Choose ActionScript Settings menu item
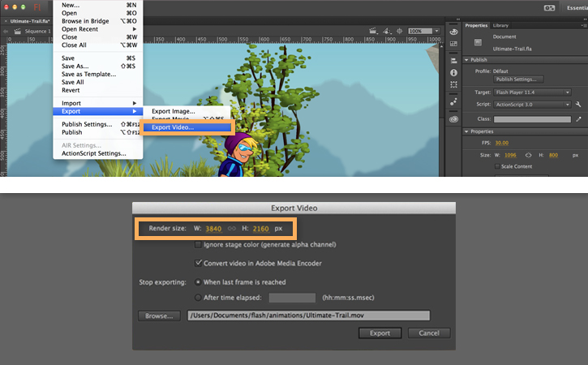Image resolution: width=588 pixels, height=365 pixels. pos(98,153)
